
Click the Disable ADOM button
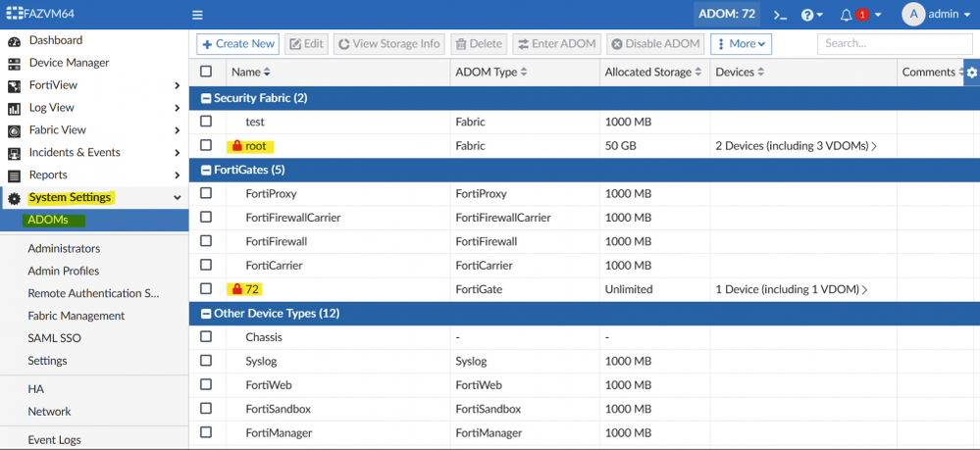point(655,44)
